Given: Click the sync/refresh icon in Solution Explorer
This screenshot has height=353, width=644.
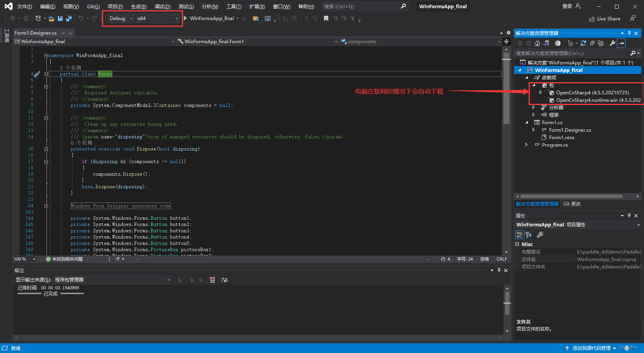Looking at the screenshot, I should click(x=583, y=43).
